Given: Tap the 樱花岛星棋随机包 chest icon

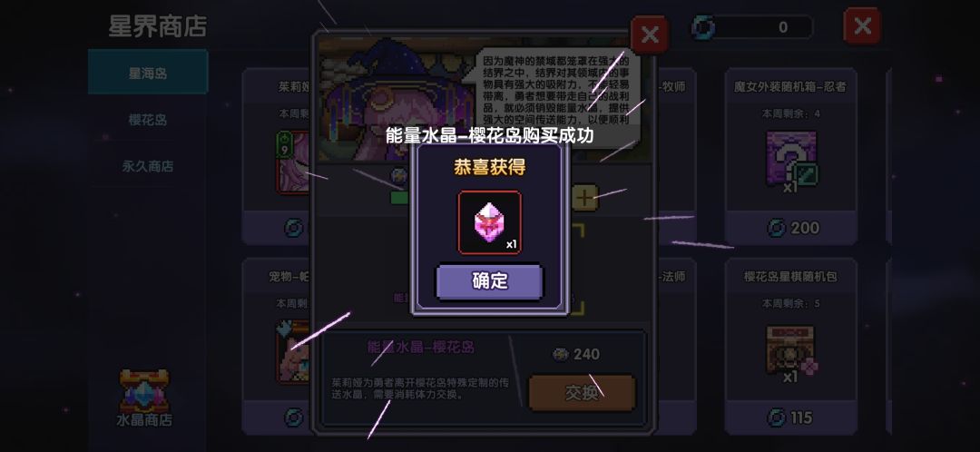Looking at the screenshot, I should 791,350.
